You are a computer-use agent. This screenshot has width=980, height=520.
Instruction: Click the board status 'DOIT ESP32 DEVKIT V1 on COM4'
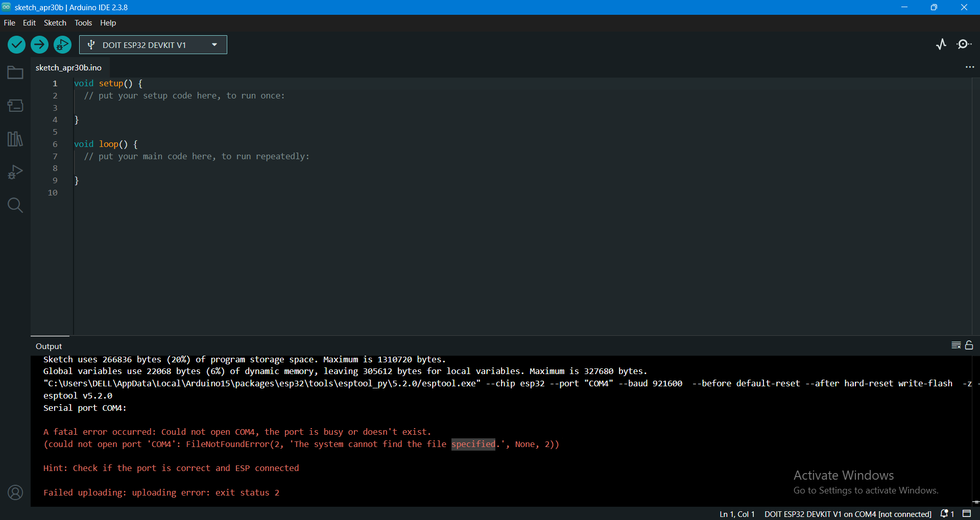click(x=848, y=514)
